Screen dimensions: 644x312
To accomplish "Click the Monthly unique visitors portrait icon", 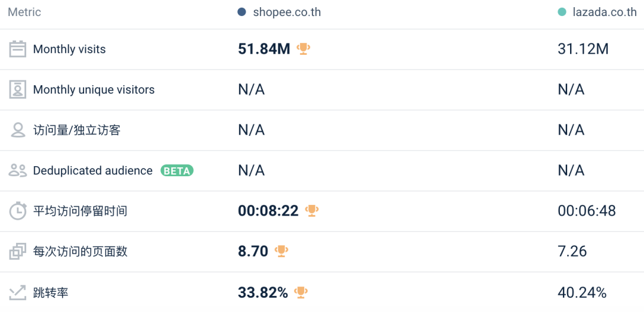I will (x=18, y=89).
